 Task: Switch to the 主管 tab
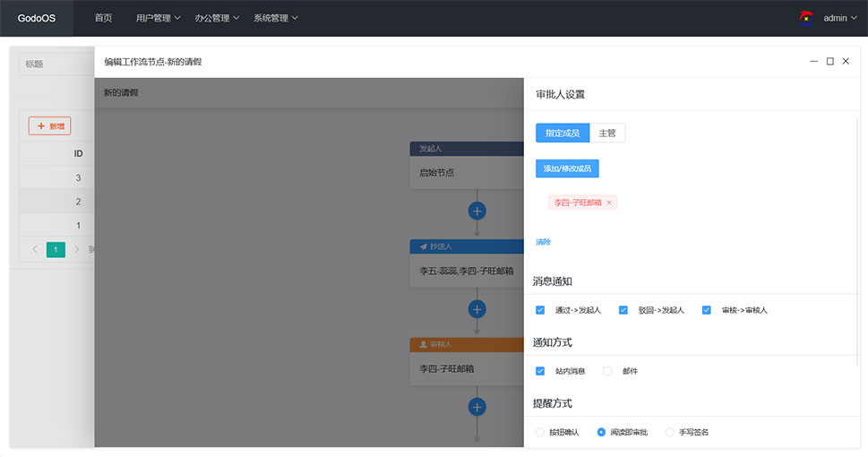point(607,133)
